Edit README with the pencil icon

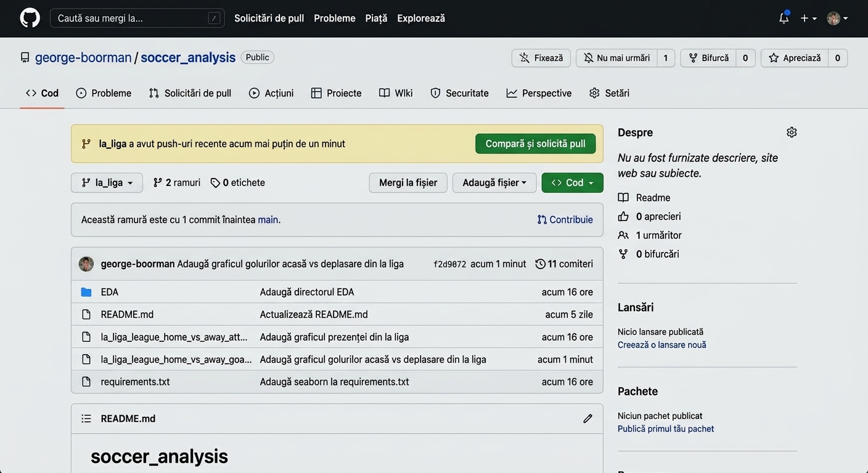[x=588, y=419]
